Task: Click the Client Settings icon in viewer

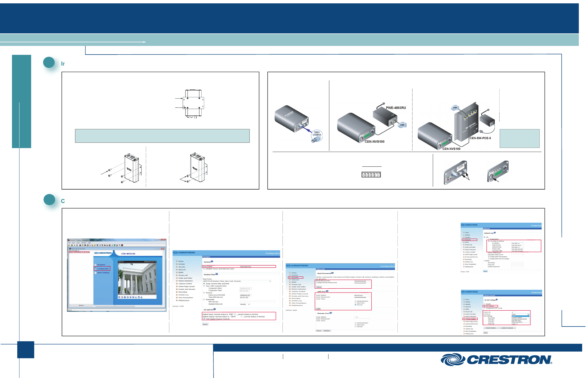Action: 95,273
